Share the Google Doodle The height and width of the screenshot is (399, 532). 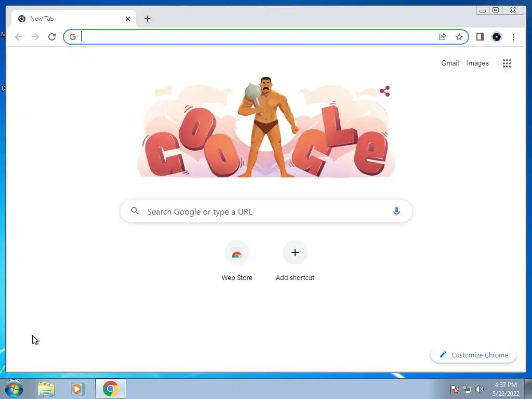click(x=385, y=91)
